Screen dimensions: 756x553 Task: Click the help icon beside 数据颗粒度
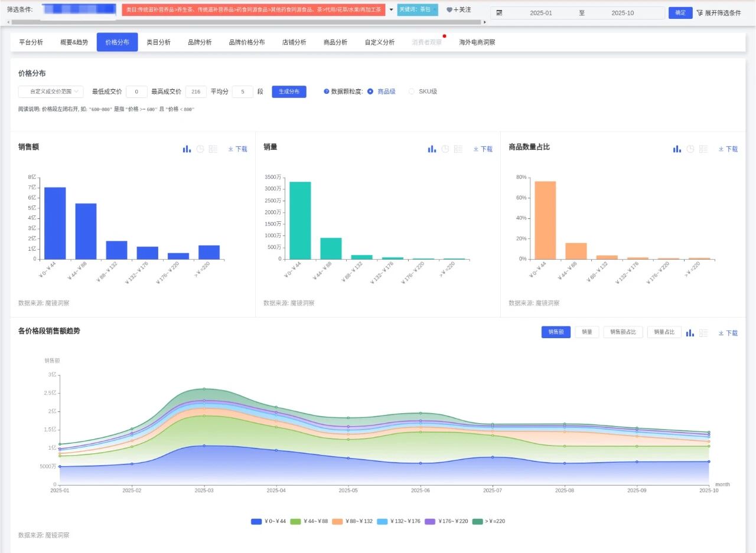326,91
